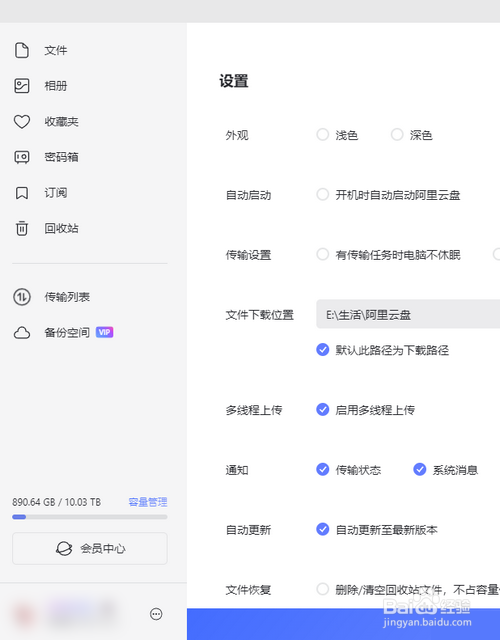Click the 传输列表 transfer arrows icon
The image size is (500, 640).
click(22, 297)
